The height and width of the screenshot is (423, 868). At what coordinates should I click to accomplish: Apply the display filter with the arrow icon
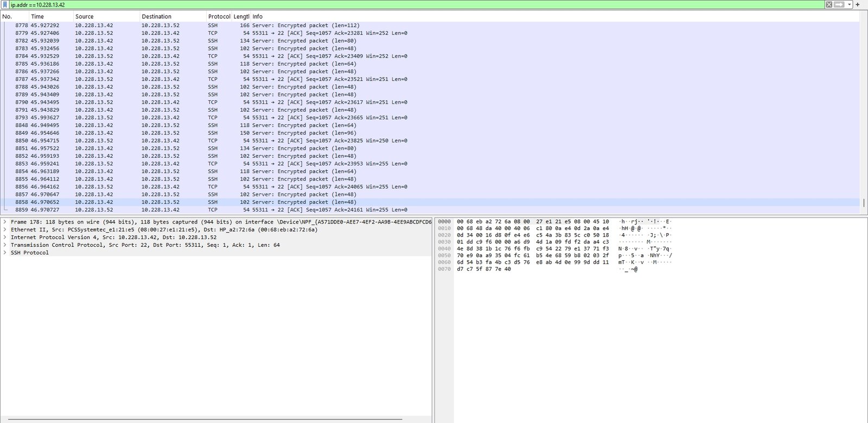[839, 4]
